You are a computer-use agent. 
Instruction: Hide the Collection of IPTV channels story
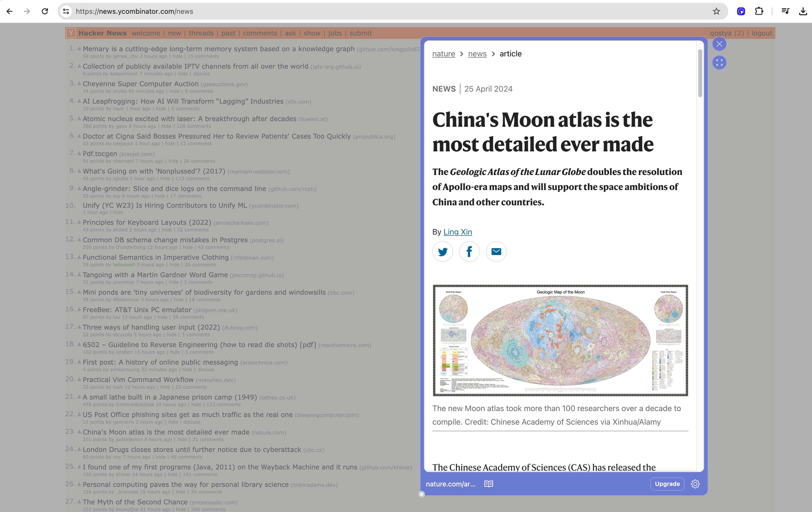183,74
